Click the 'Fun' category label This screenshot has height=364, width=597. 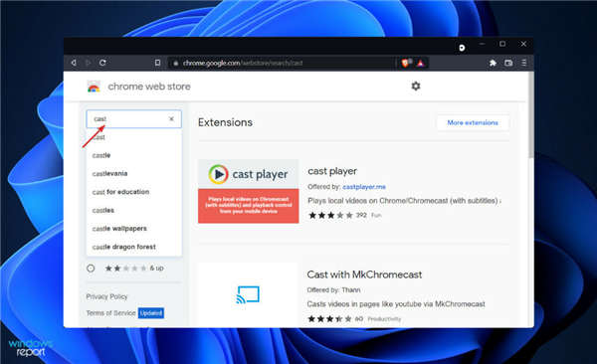[x=376, y=215]
